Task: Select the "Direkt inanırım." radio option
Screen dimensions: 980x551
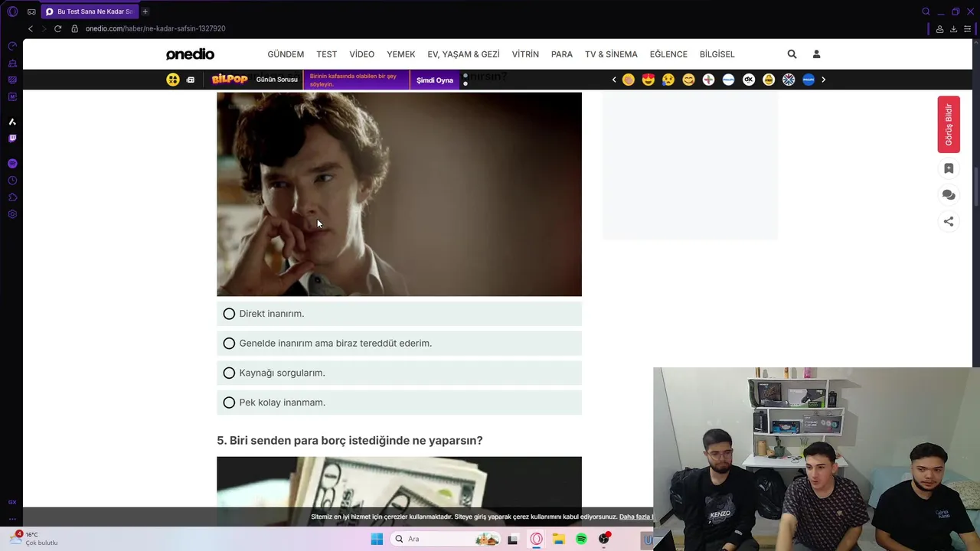Action: coord(399,314)
